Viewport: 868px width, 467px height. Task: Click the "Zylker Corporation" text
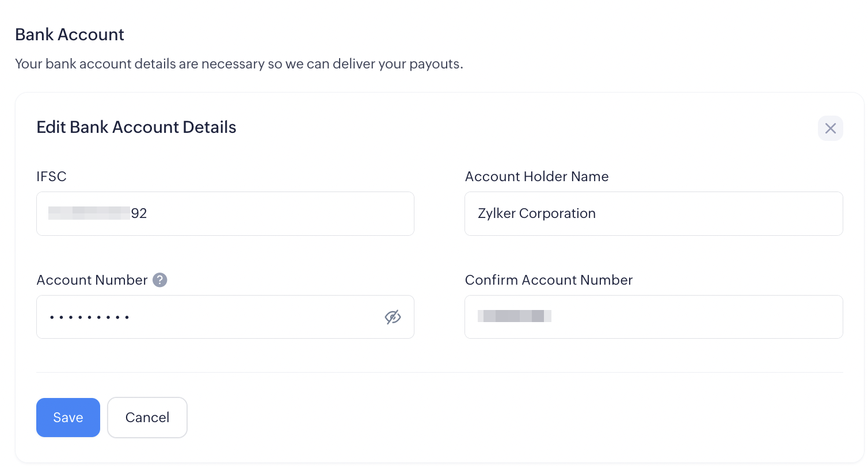tap(536, 213)
